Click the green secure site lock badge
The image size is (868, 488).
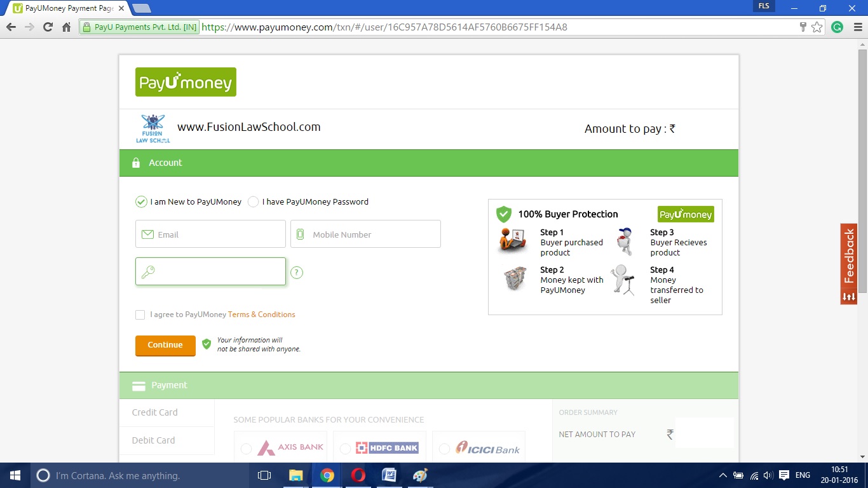(139, 27)
